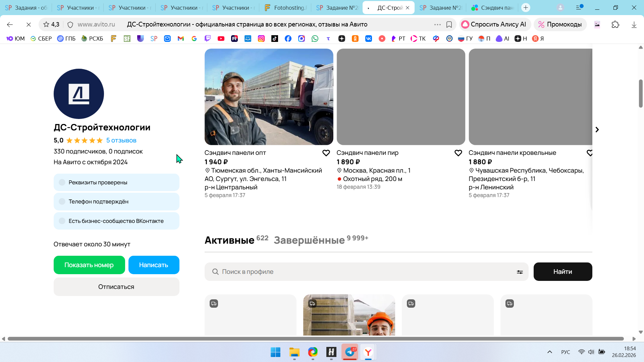The image size is (644, 362).
Task: Open search filter settings icon
Action: pyautogui.click(x=520, y=272)
